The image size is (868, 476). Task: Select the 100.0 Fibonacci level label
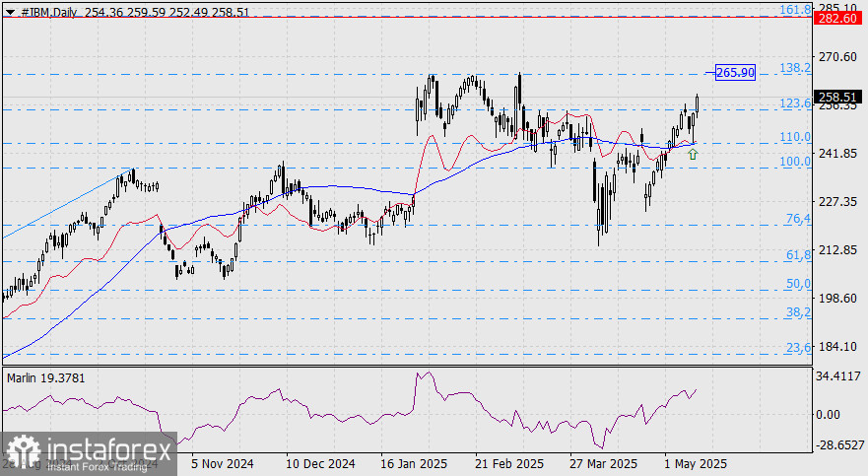point(795,162)
